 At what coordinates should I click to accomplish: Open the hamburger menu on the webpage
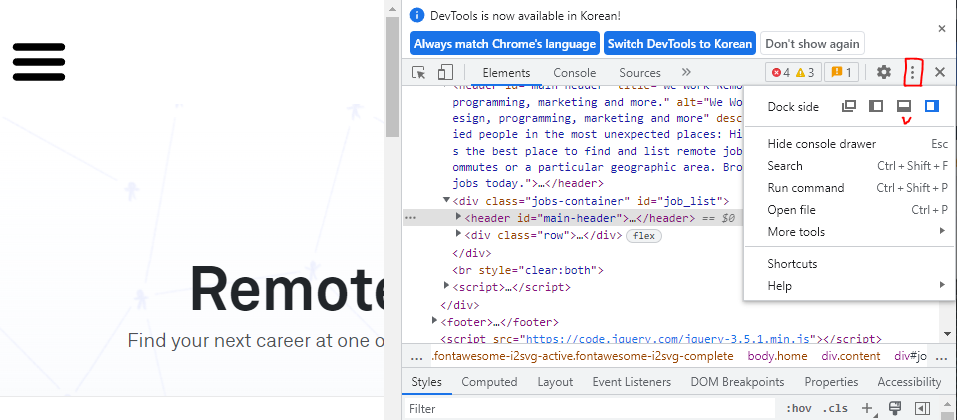tap(38, 62)
